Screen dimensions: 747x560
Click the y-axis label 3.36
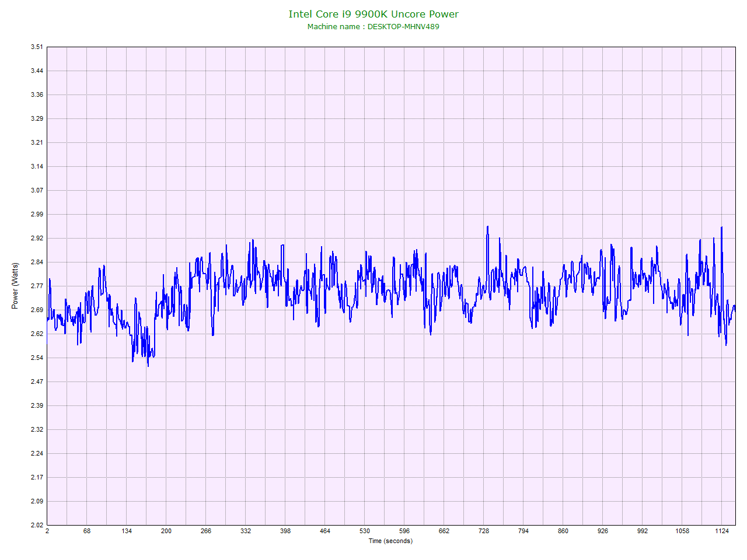tap(37, 95)
